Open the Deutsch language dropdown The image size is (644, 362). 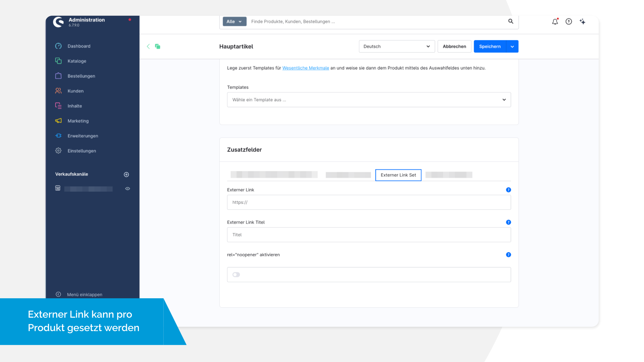tap(397, 46)
